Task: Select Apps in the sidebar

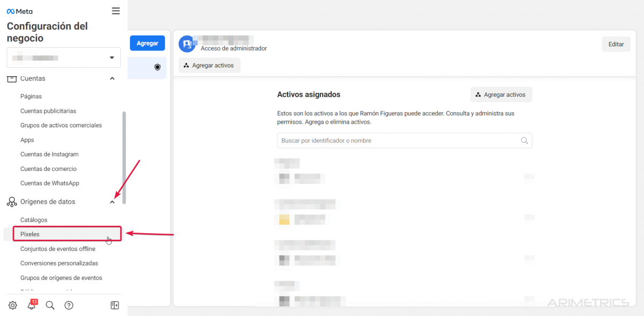Action: (27, 140)
